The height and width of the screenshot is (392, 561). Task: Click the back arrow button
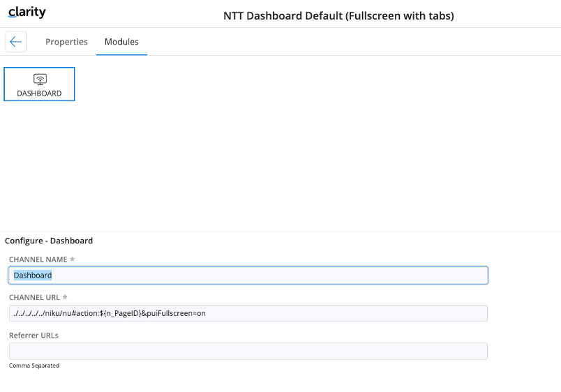click(x=16, y=41)
